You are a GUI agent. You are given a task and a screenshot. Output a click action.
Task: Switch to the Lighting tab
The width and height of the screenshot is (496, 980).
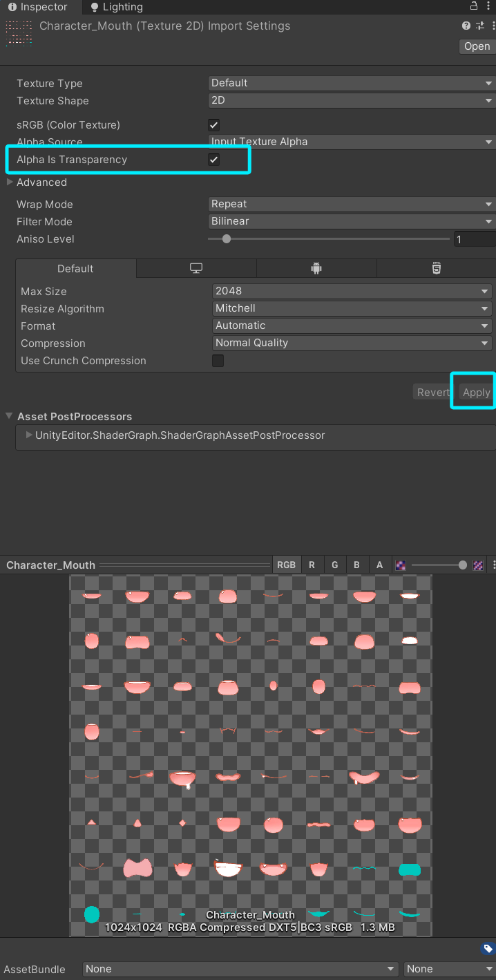[x=117, y=7]
